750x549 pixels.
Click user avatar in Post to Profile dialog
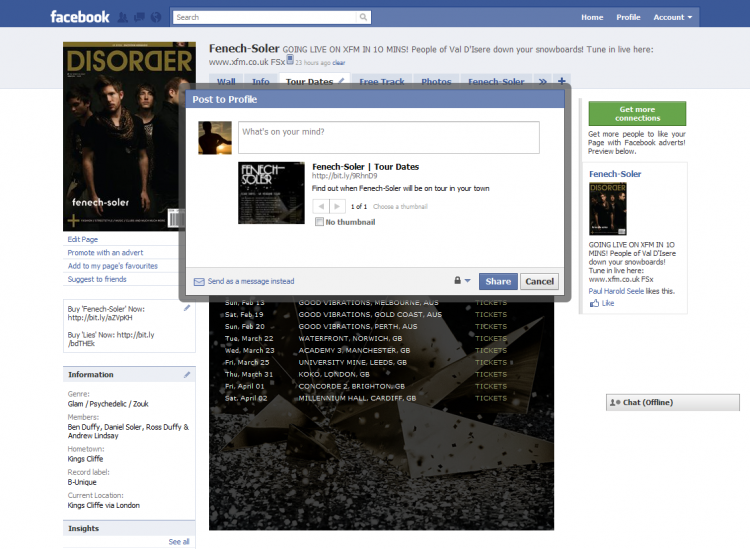point(215,138)
